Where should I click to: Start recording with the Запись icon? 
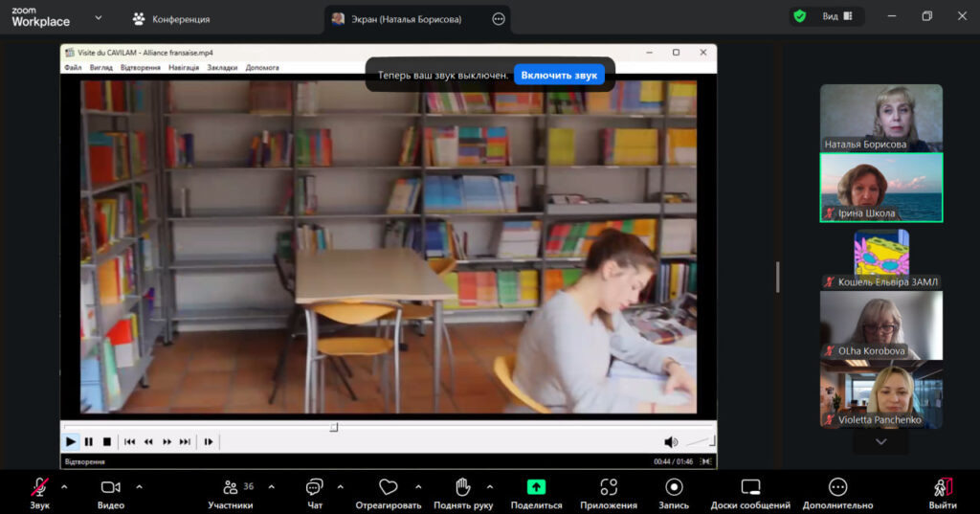[x=674, y=487]
